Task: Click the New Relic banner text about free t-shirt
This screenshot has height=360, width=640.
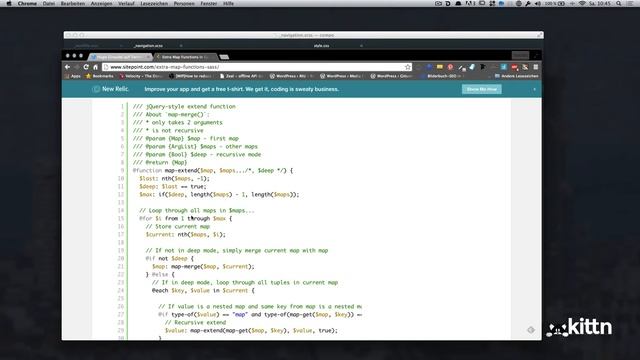Action: pos(242,89)
